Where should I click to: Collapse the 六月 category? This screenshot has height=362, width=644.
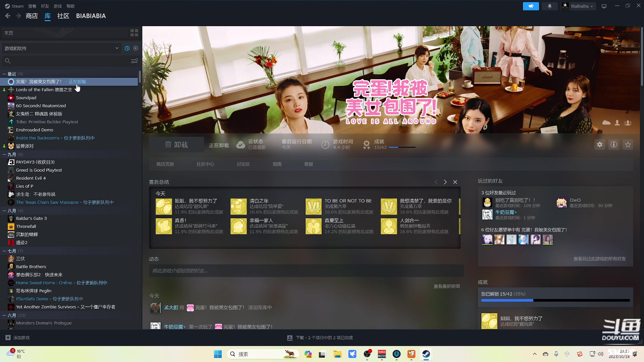[4, 315]
